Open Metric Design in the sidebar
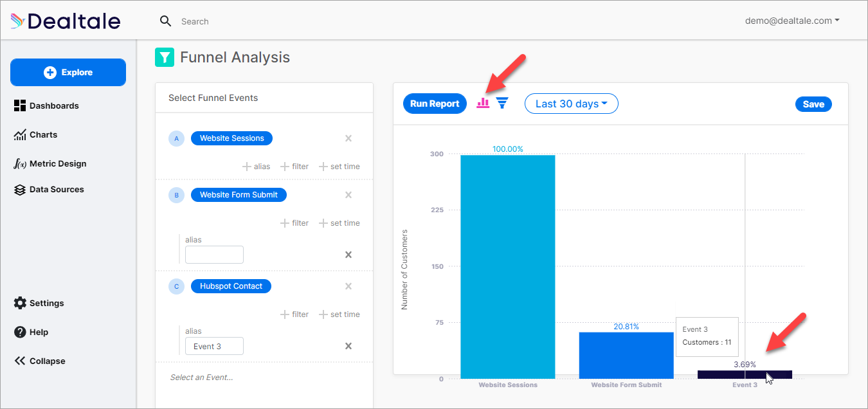 pyautogui.click(x=50, y=163)
